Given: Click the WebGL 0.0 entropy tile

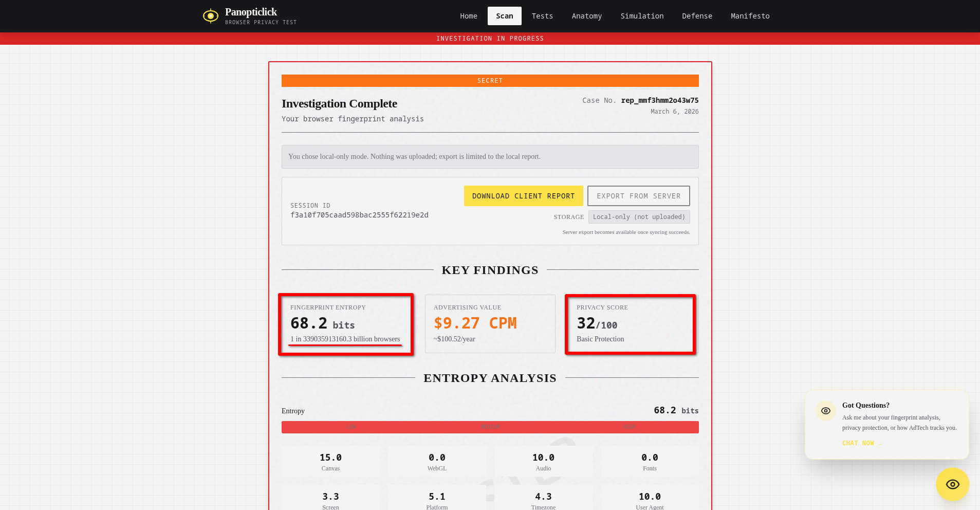Looking at the screenshot, I should click(437, 462).
